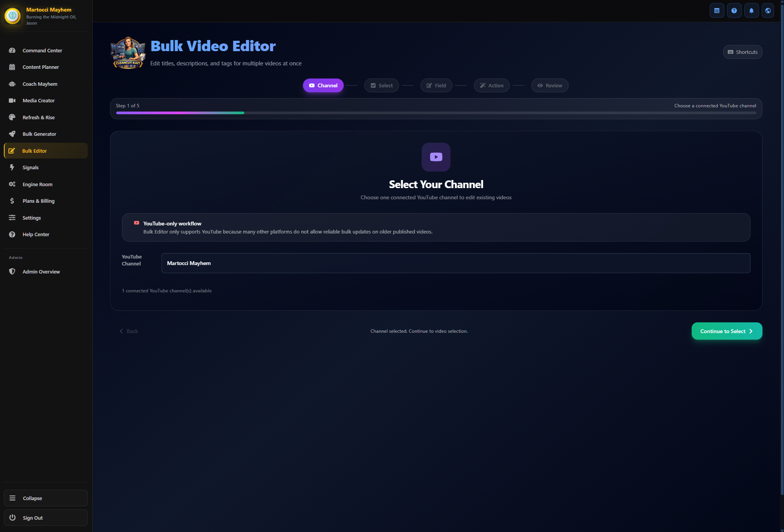
Task: Click the Coach Mayhem robot icon
Action: tap(12, 84)
